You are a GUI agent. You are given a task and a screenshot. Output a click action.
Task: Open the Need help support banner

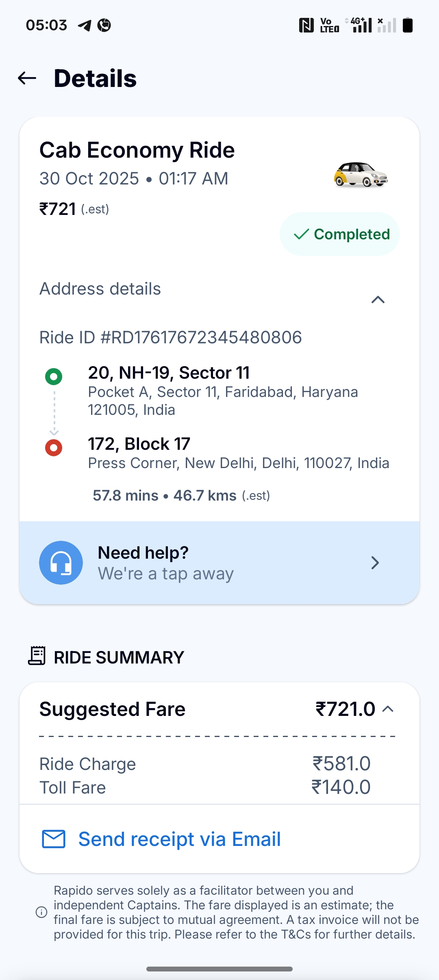219,563
